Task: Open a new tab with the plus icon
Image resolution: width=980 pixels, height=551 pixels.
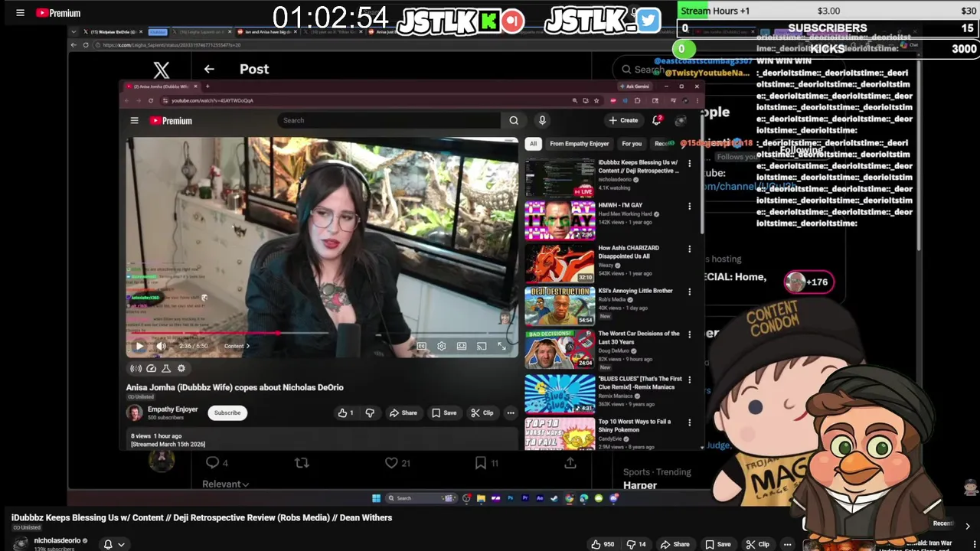Action: pyautogui.click(x=207, y=86)
